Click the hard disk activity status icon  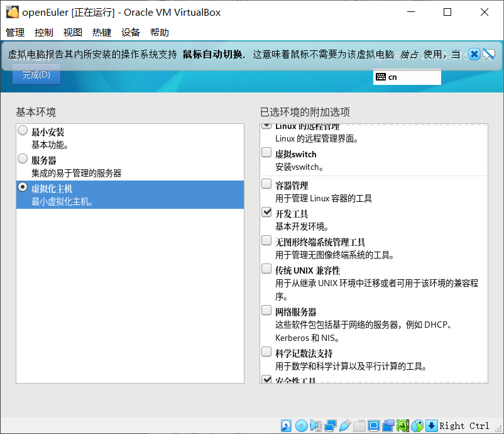pyautogui.click(x=286, y=426)
